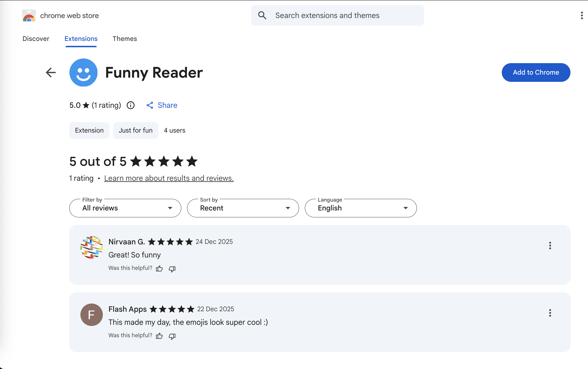Open Learn more about results and reviews link

[x=169, y=178]
